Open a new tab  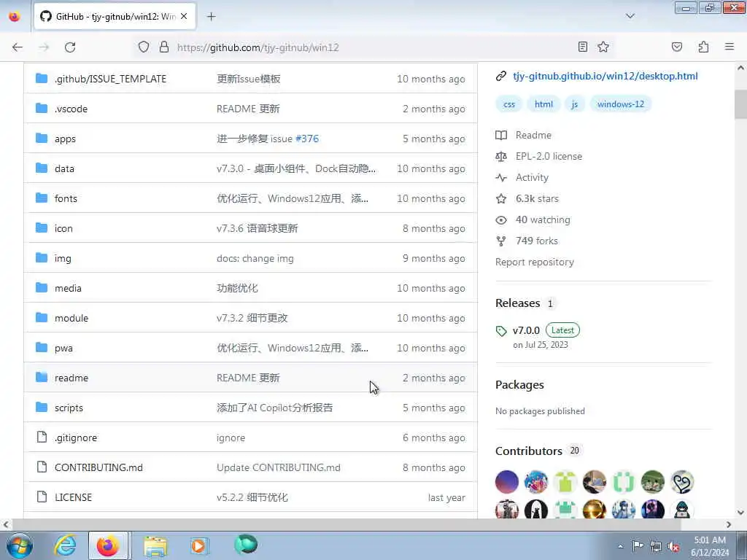pos(211,16)
